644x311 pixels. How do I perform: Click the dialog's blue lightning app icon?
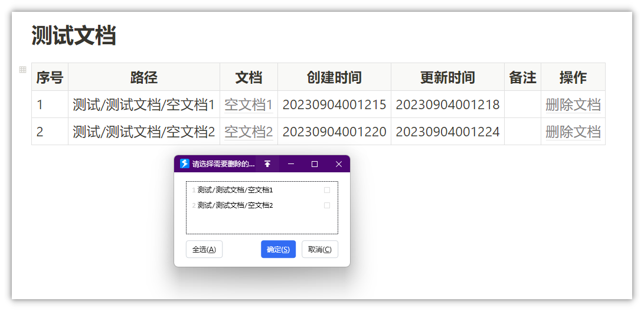click(x=184, y=163)
